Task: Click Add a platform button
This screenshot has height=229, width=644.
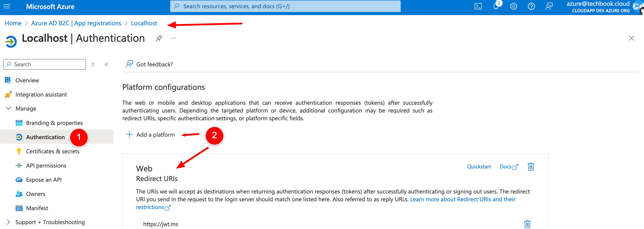Action: pyautogui.click(x=150, y=135)
